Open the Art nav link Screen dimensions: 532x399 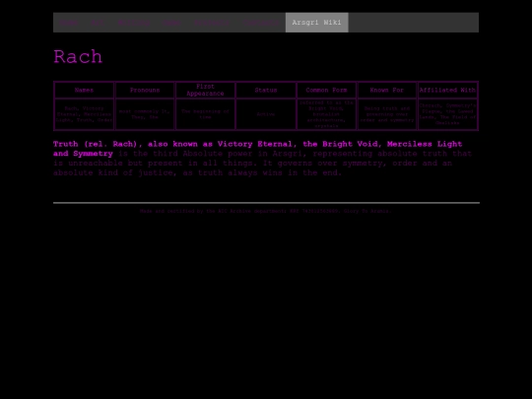[99, 23]
